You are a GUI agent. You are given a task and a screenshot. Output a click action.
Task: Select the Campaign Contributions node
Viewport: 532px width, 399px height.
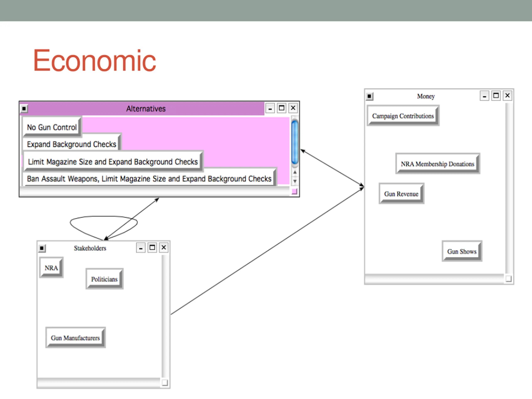click(x=403, y=116)
